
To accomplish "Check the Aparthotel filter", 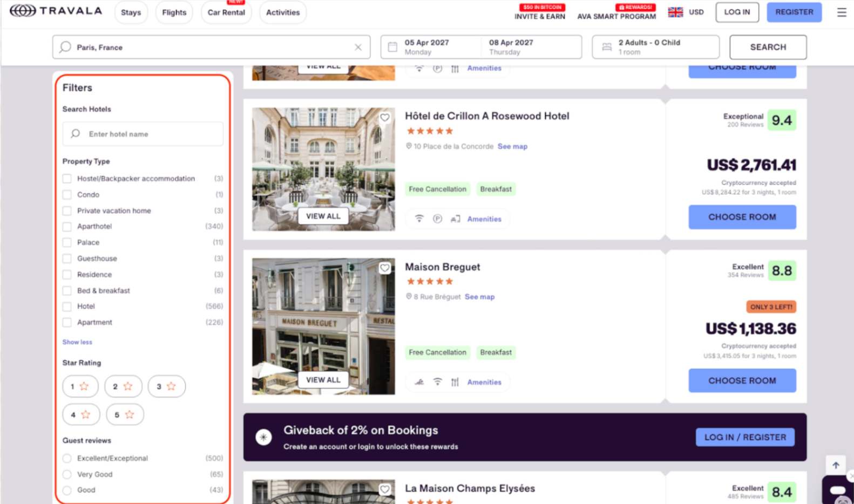I will coord(67,227).
